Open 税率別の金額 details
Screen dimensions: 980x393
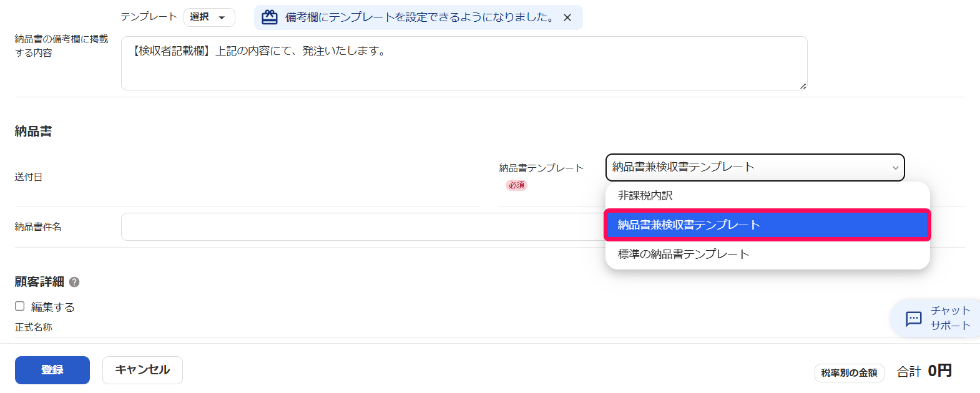point(849,373)
